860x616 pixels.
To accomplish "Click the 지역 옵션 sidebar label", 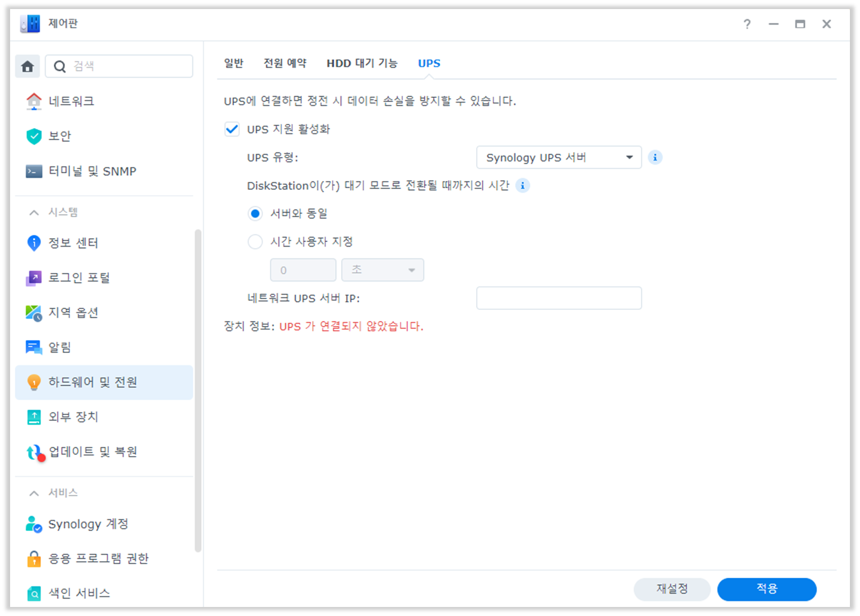I will pyautogui.click(x=73, y=313).
